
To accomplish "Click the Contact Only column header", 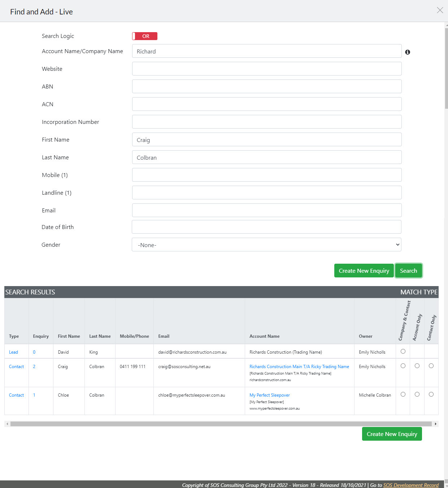I will click(431, 328).
